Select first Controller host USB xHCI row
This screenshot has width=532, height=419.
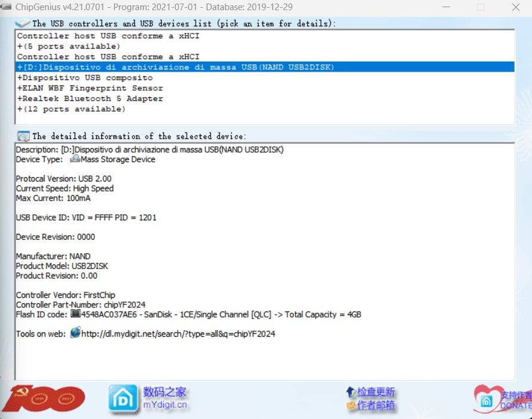[265, 36]
